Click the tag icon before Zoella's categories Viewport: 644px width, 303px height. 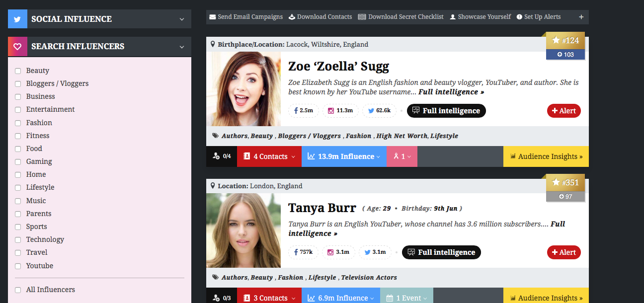click(215, 136)
